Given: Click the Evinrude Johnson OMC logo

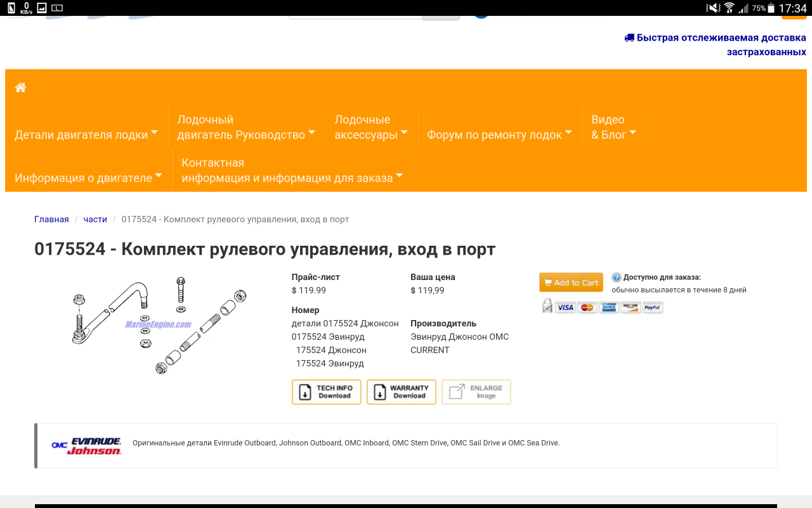Looking at the screenshot, I should pyautogui.click(x=86, y=446).
